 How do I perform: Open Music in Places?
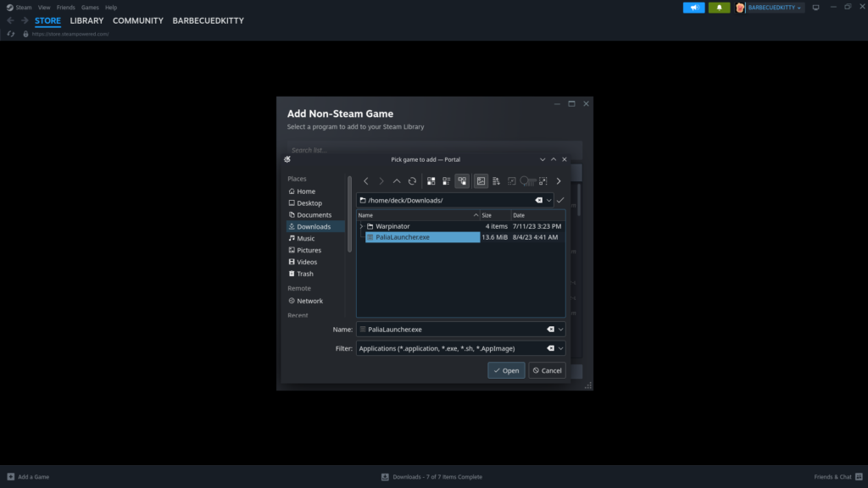[x=315, y=238]
